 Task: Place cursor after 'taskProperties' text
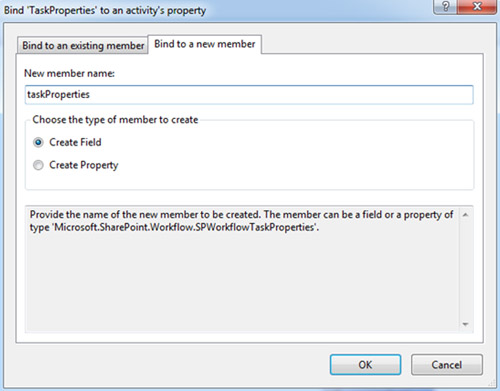[91, 95]
